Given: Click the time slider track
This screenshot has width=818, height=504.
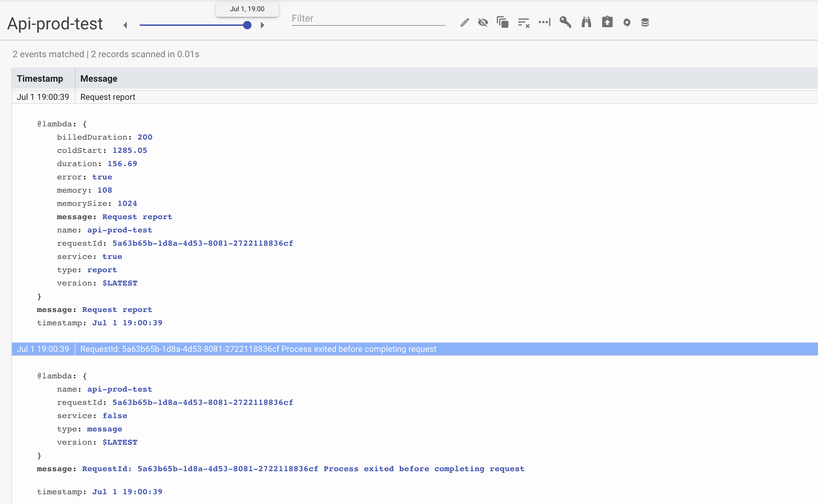Looking at the screenshot, I should point(193,25).
